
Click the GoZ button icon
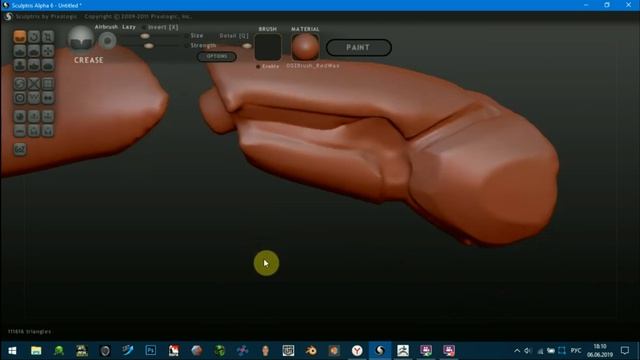20,149
